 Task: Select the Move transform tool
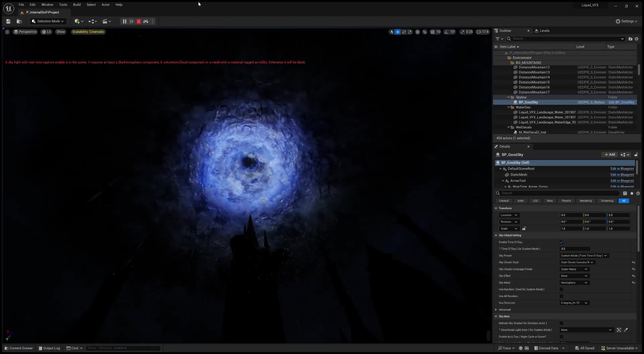point(398,32)
